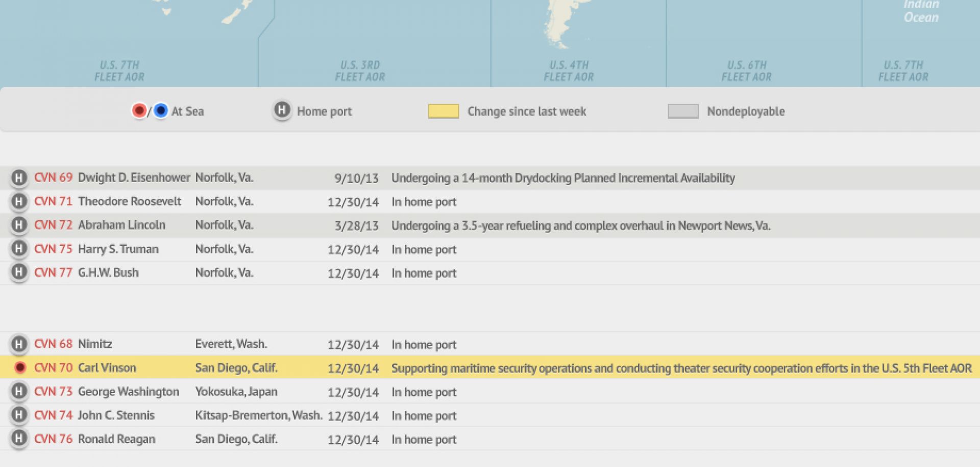
Task: Select the CVN 68 hull number
Action: (53, 344)
